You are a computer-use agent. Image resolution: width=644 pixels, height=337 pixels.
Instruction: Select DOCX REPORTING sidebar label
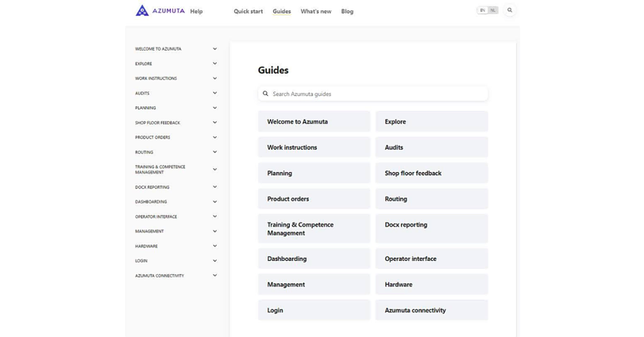point(152,187)
